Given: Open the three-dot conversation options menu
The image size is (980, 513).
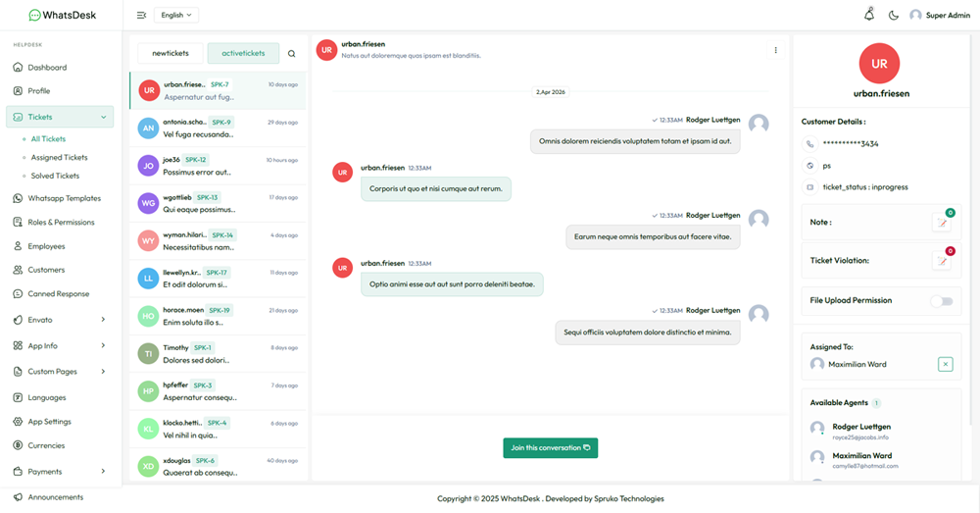Looking at the screenshot, I should 775,50.
